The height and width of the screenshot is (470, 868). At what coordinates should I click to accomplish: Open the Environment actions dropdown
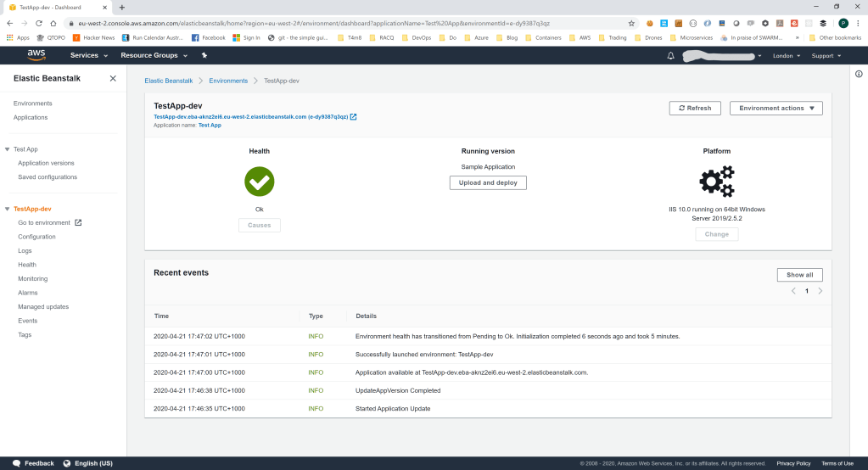[776, 108]
